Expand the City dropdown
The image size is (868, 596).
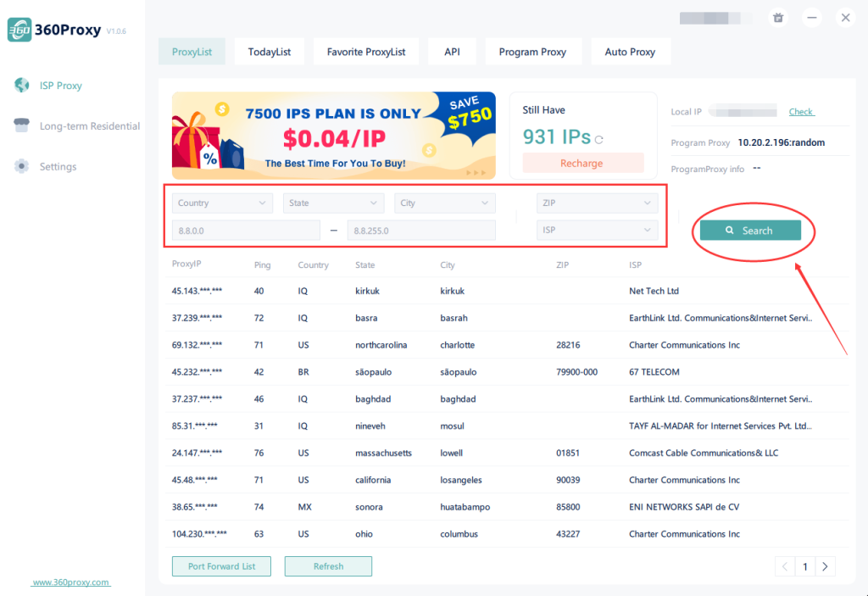[x=444, y=203]
